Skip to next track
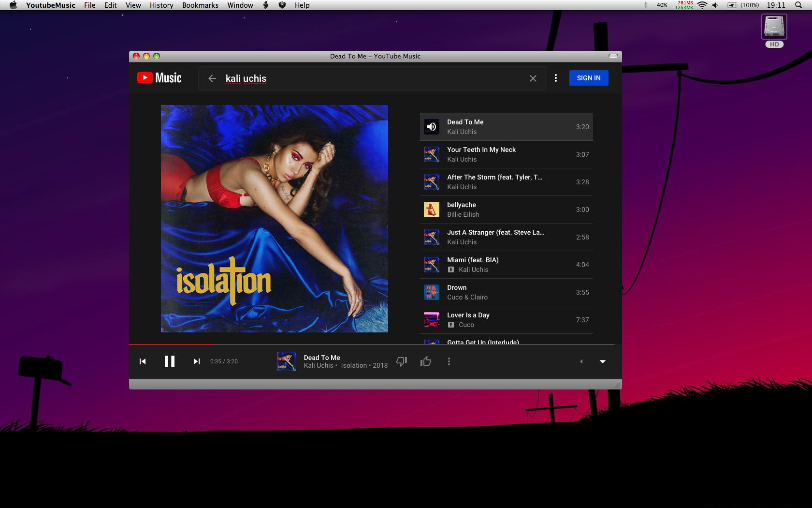Screen dimensions: 812x508 coord(196,361)
